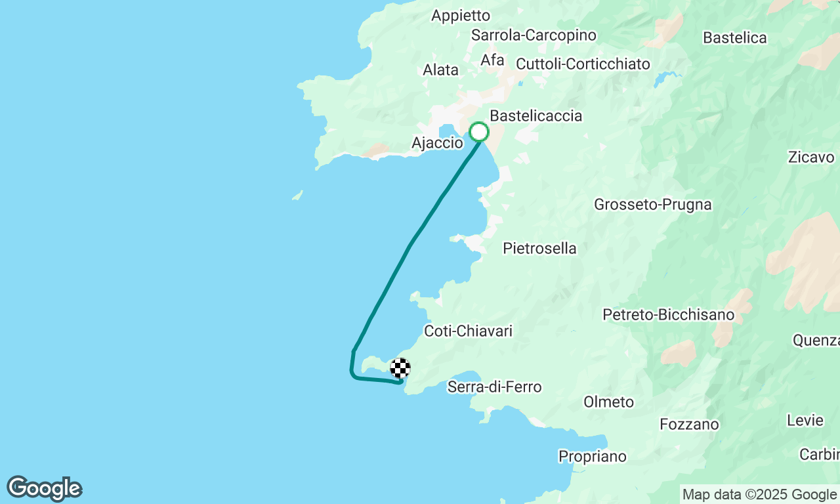Click the Bastelicaccia place label
Viewport: 840px width, 504px height.
(x=536, y=115)
